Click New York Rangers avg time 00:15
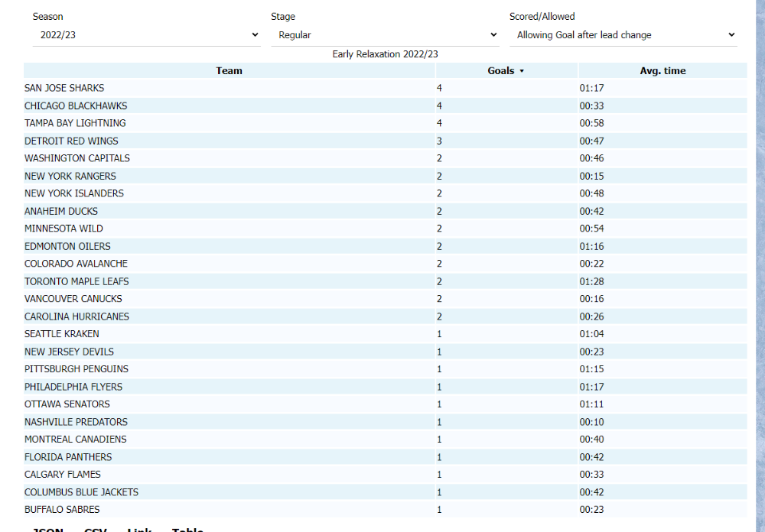 tap(591, 176)
